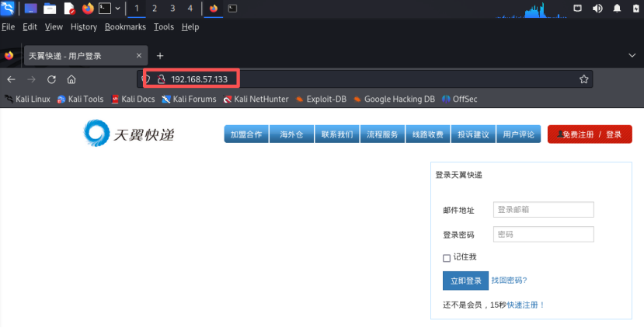Click the 天翼快递 site logo
Viewport: 644px width, 328px height.
(129, 133)
